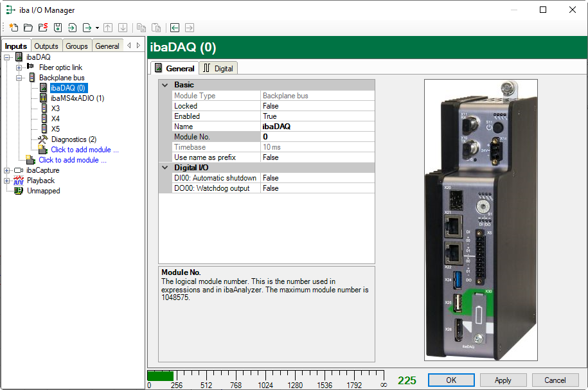Collapse the Basic property section

click(165, 85)
